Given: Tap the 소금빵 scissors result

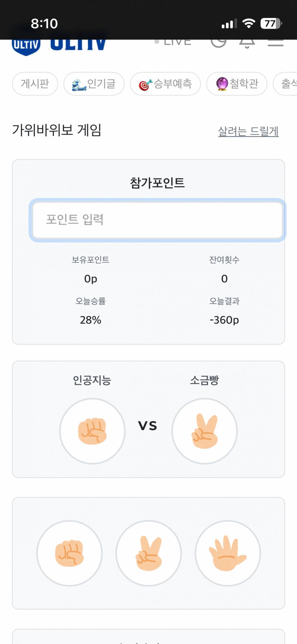Looking at the screenshot, I should click(x=205, y=431).
